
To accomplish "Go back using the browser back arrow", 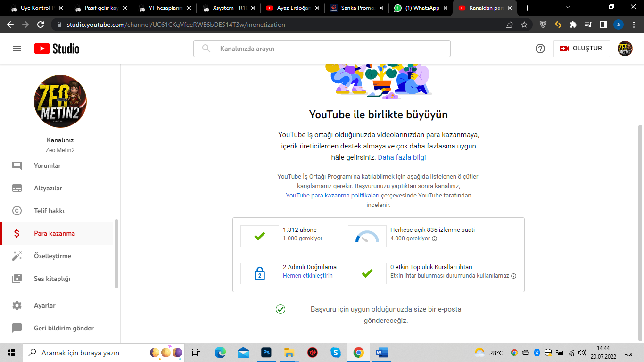I will point(10,25).
